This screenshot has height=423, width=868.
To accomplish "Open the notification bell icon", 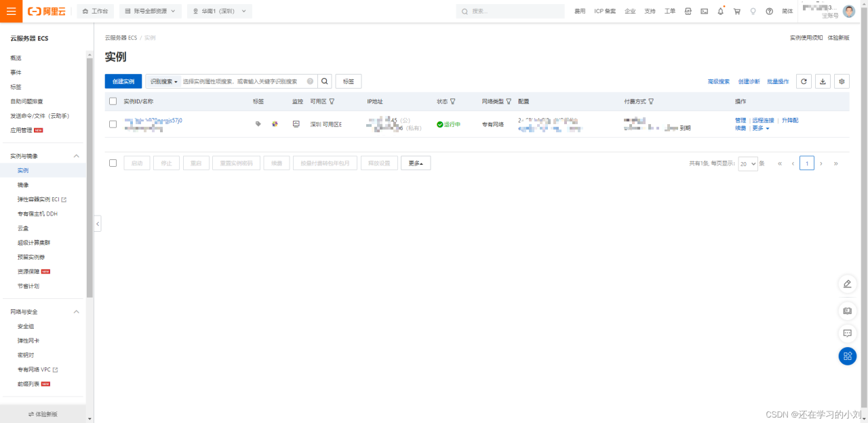I will [x=720, y=12].
